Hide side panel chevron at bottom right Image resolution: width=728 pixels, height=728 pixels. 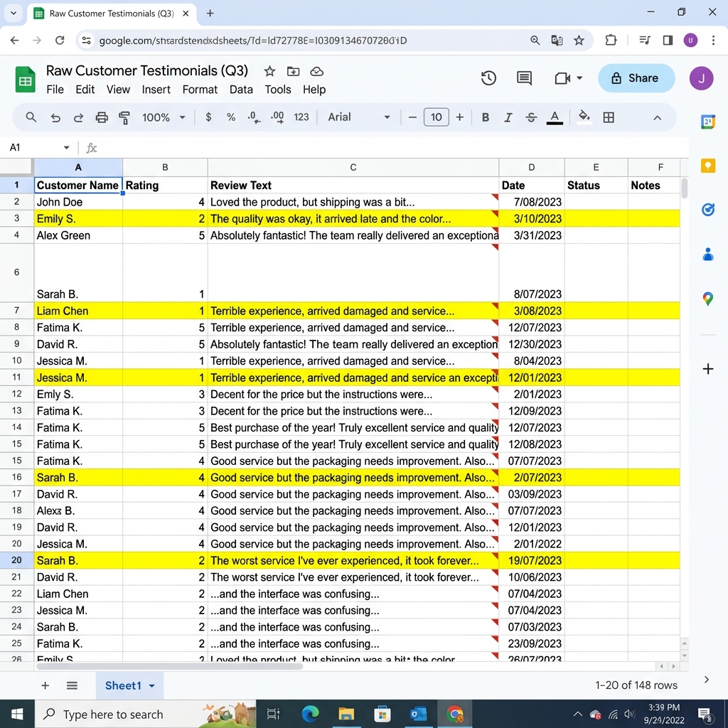pos(706,679)
